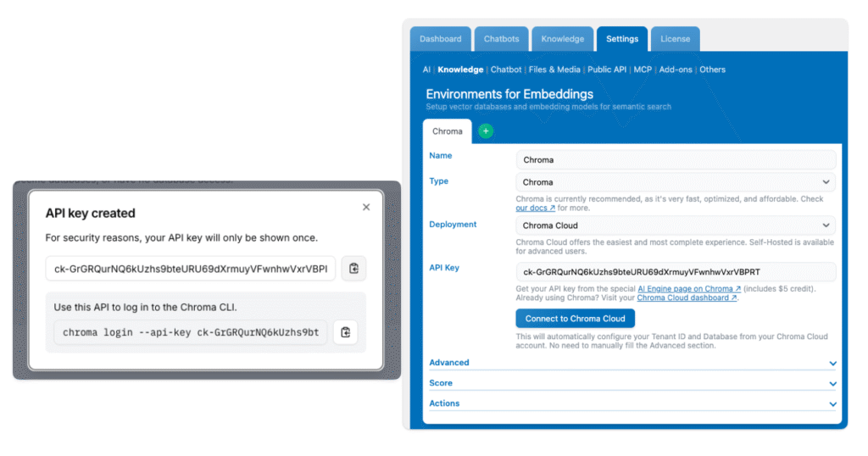
Task: Open the Deployment dropdown set to Chroma Cloud
Action: [676, 225]
